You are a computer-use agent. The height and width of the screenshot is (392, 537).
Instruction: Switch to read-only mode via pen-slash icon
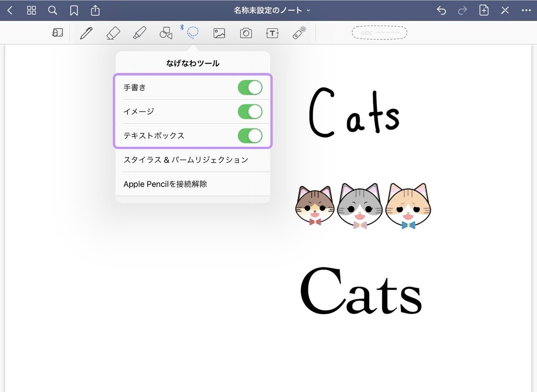(x=505, y=10)
